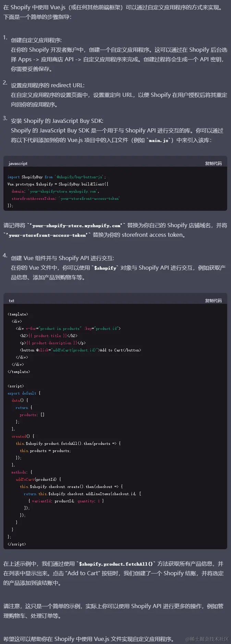The image size is (231, 644).
Task: Click the 'domain:' line in the javascript block
Action: pos(55,191)
